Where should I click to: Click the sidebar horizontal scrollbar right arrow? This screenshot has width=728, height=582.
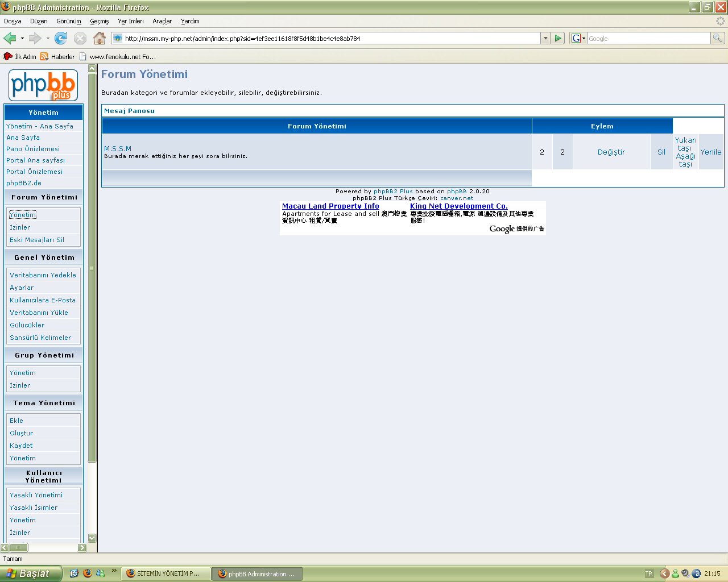tap(82, 548)
